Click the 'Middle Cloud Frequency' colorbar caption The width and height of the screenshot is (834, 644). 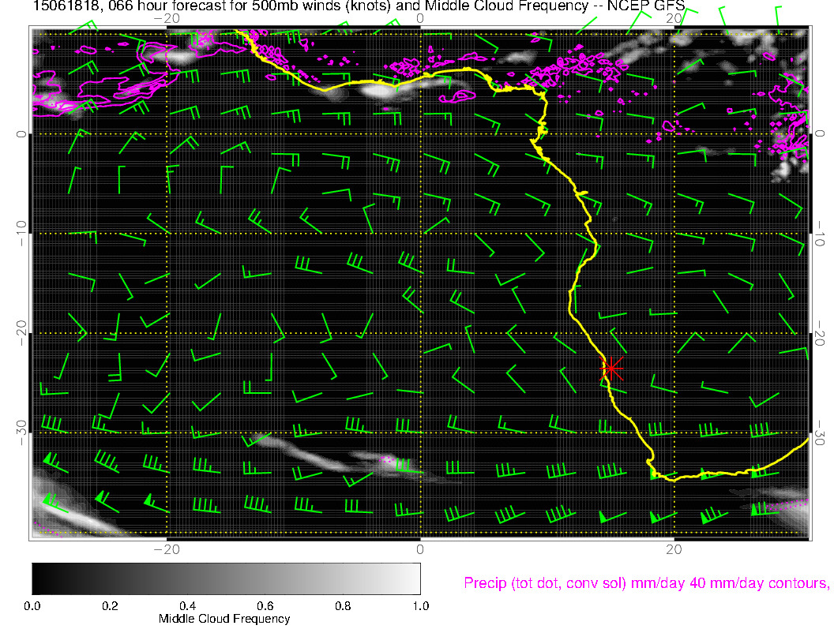224,619
